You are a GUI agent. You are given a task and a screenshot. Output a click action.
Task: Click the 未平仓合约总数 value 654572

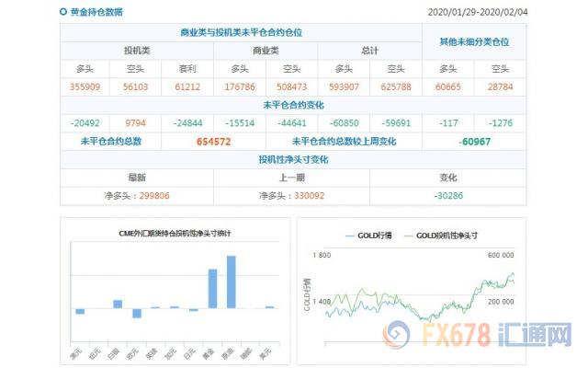click(213, 142)
